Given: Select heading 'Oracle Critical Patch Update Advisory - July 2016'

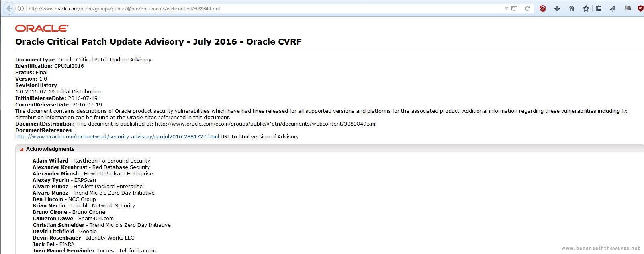Looking at the screenshot, I should [158, 42].
